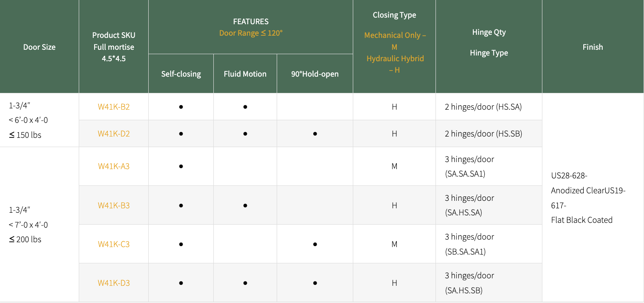
Task: Select the Hinge Qty header cell
Action: pyautogui.click(x=489, y=32)
